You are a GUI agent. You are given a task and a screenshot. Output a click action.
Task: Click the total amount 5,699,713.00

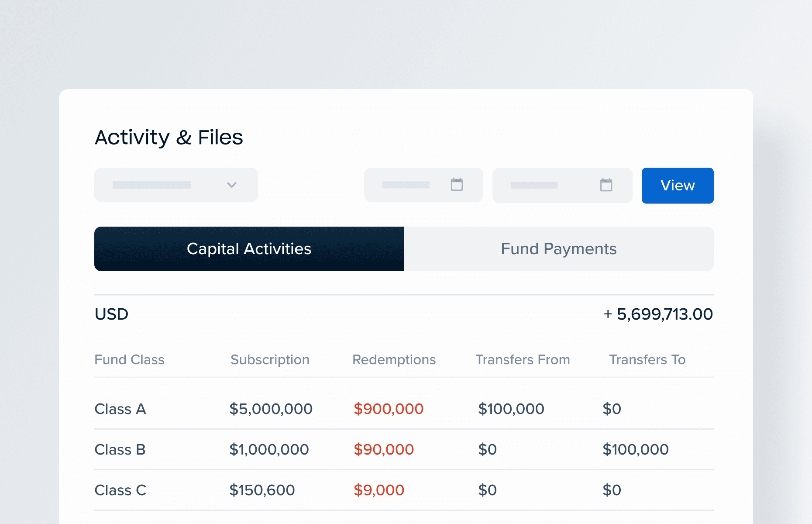coord(657,314)
